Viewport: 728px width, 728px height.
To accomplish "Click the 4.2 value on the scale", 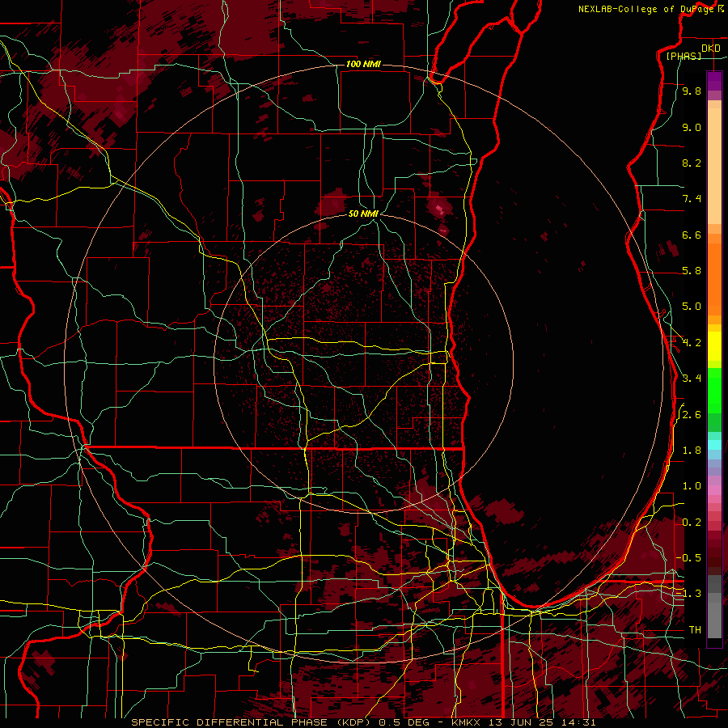I will coord(692,343).
